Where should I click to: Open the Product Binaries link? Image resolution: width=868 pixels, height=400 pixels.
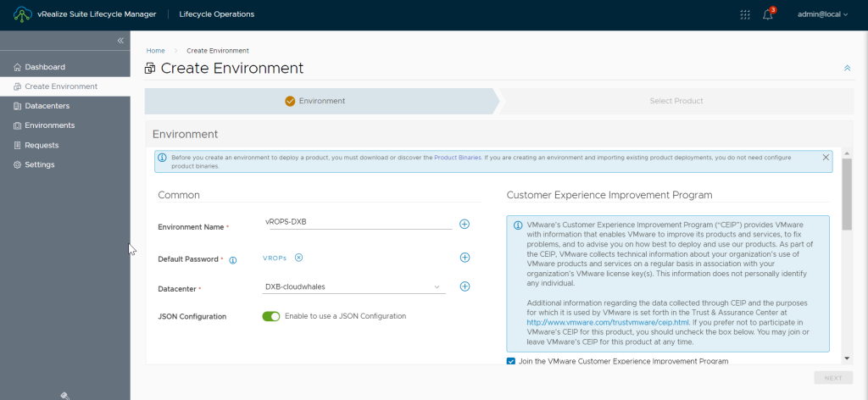[x=457, y=158]
